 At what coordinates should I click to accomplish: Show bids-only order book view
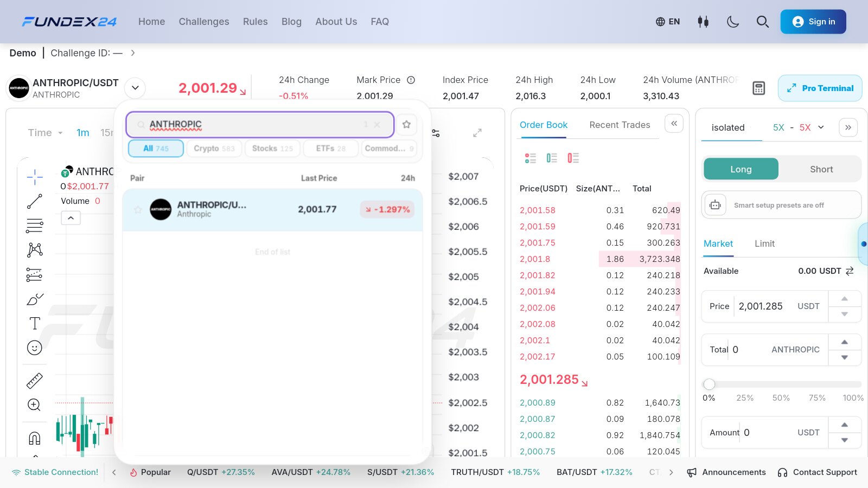pos(552,158)
